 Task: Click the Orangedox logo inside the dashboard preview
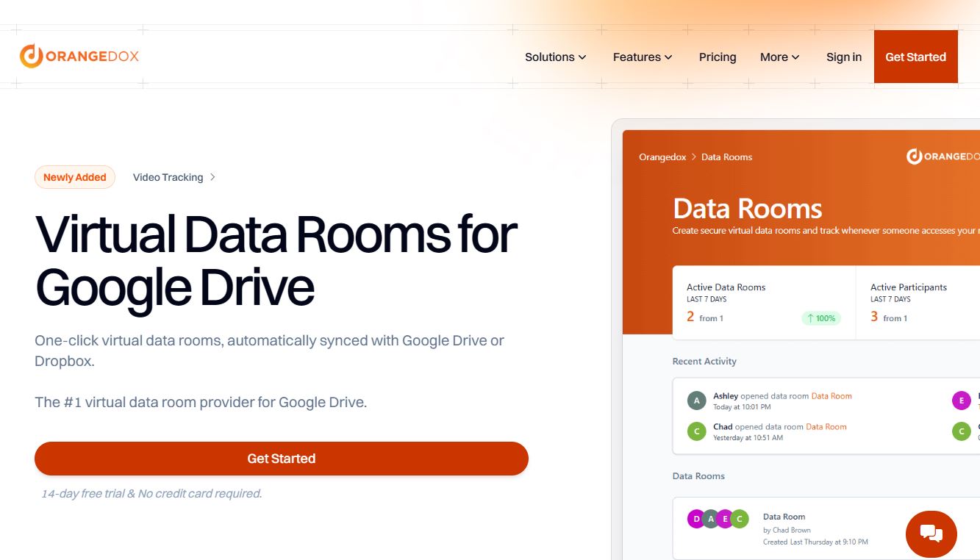[945, 156]
